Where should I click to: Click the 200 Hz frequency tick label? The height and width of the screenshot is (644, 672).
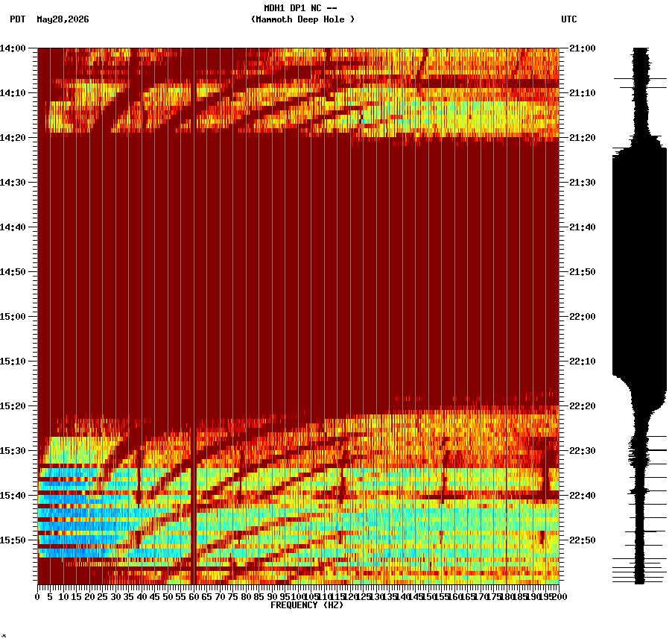pos(560,597)
